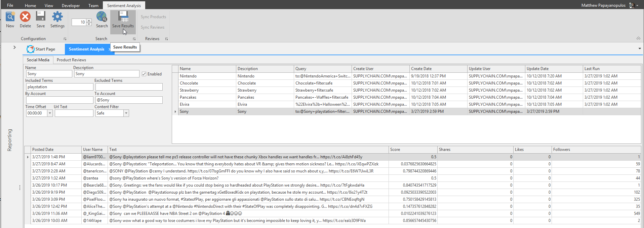
Task: Open the Search group dialog launcher
Action: tap(134, 39)
